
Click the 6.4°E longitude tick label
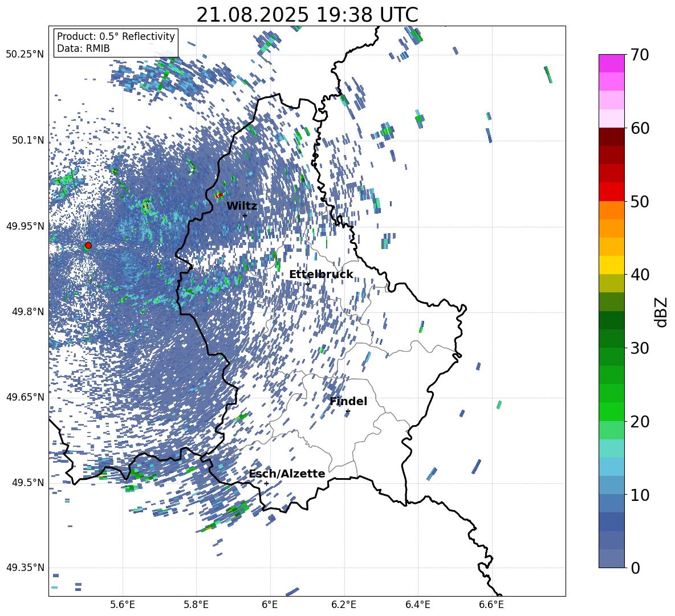[417, 605]
